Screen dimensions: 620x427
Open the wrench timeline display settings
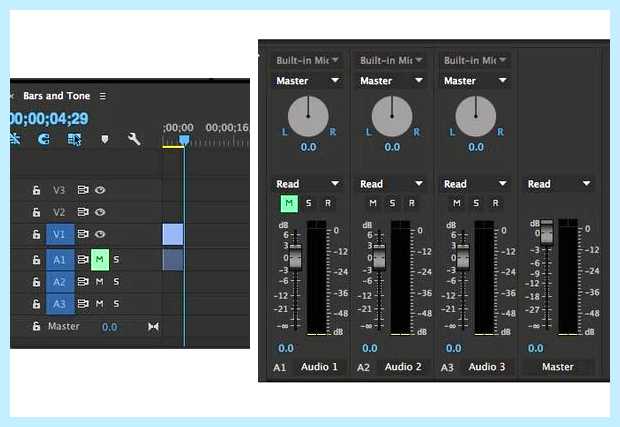pyautogui.click(x=134, y=139)
